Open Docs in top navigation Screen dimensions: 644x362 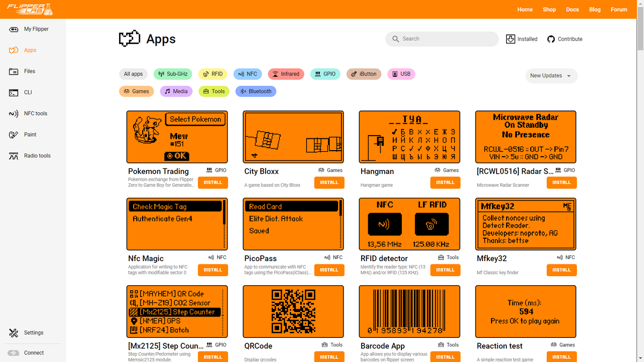[572, 9]
